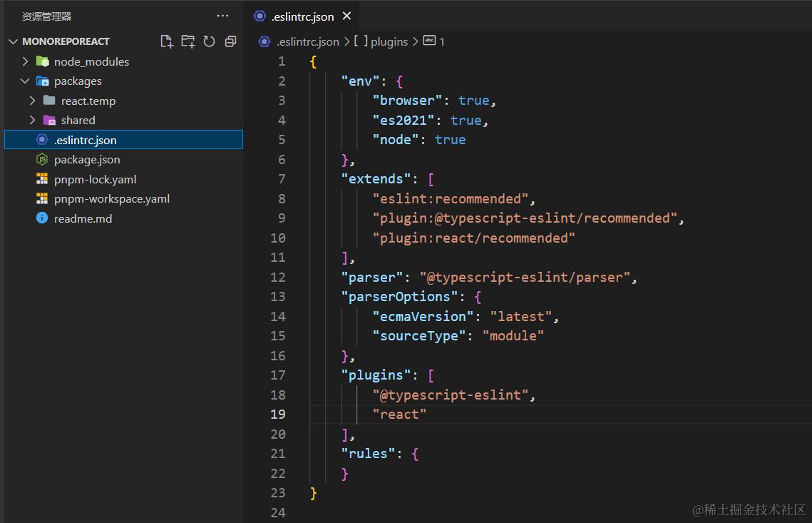Click the New Folder icon in explorer header
Screen dimensions: 812x523
[x=188, y=41]
